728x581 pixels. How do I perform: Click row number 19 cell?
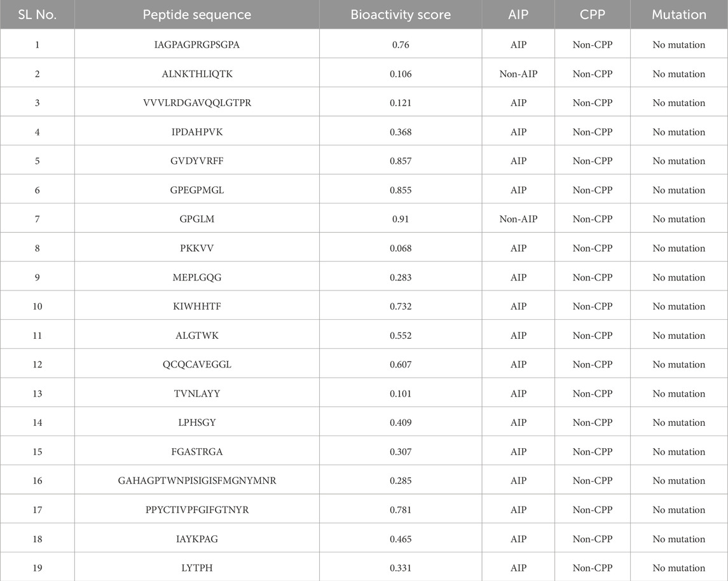pos(38,568)
